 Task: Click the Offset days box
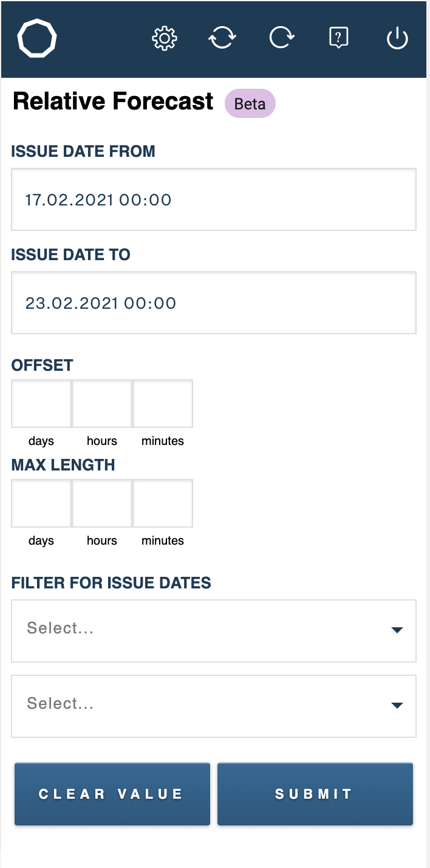click(41, 404)
